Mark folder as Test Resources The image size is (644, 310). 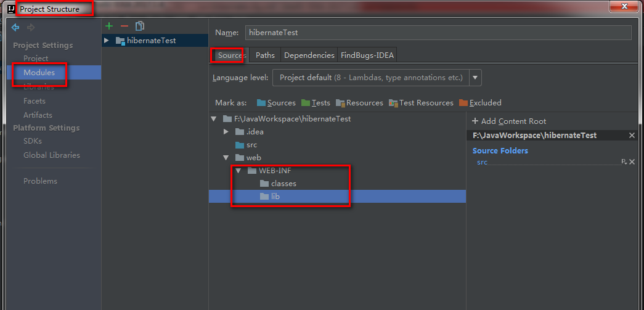421,103
